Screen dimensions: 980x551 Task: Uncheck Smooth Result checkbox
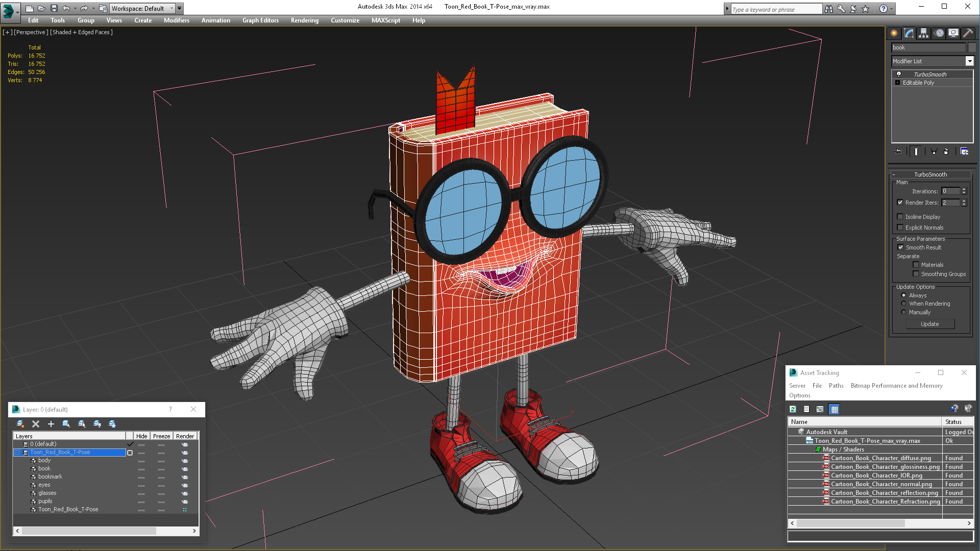(901, 247)
